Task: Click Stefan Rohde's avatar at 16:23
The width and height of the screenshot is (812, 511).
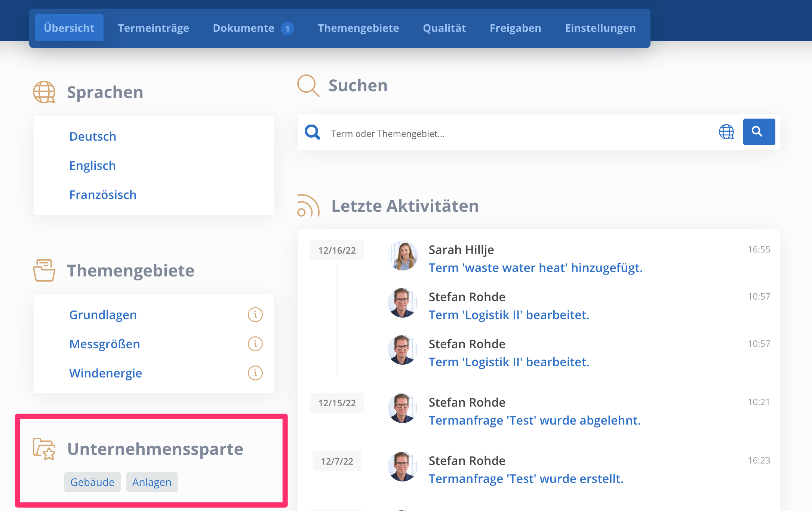Action: (403, 466)
